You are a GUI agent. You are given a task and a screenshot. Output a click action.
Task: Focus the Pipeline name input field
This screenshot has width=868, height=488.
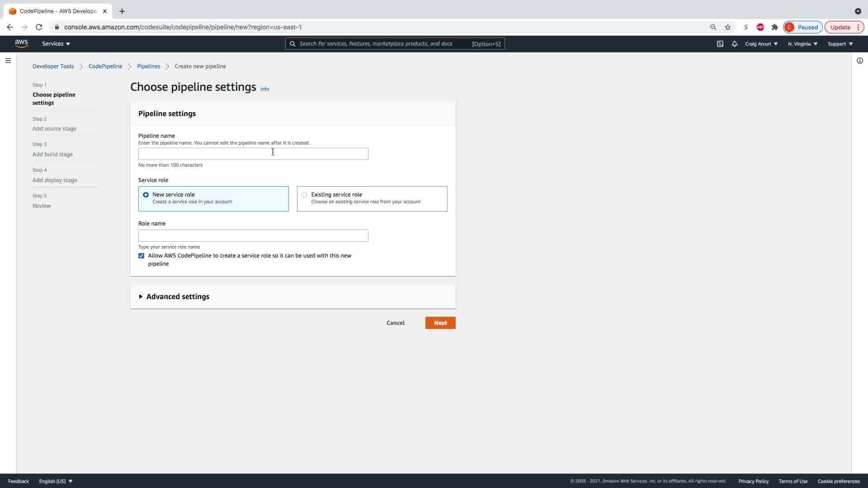click(253, 154)
